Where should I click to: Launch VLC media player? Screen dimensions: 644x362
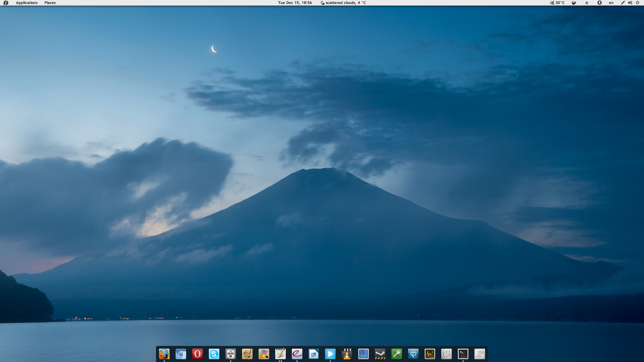point(347,354)
